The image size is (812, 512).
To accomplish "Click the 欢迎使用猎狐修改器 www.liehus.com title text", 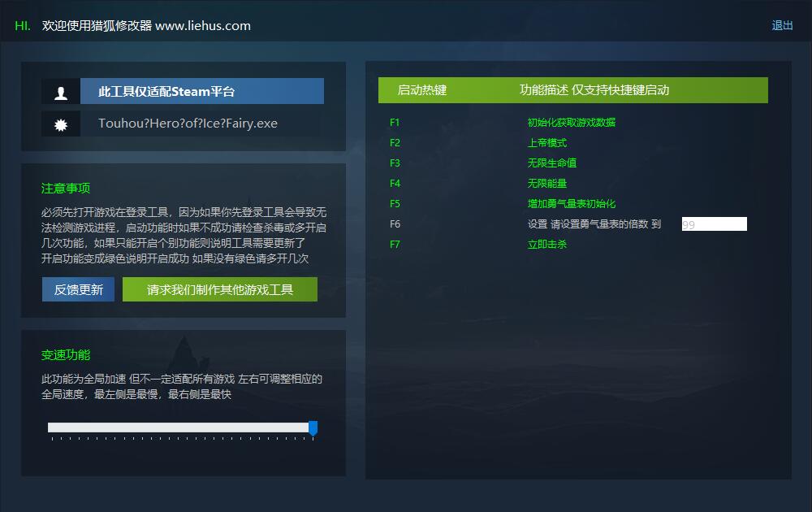I will point(146,25).
